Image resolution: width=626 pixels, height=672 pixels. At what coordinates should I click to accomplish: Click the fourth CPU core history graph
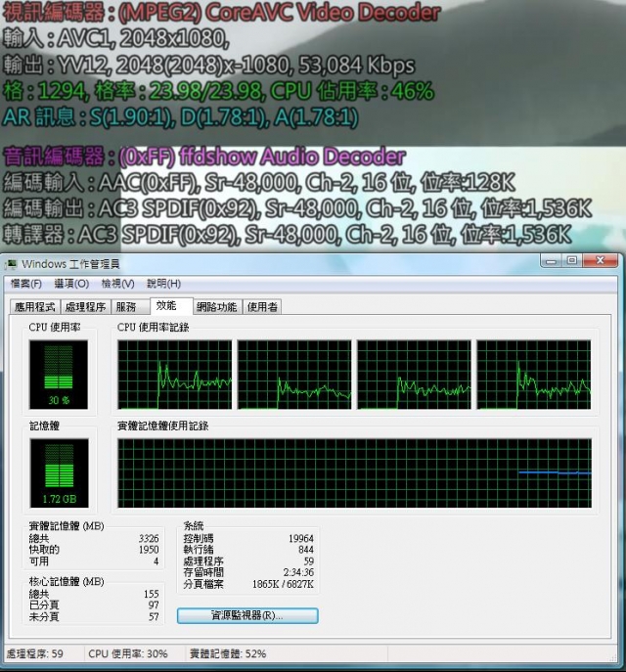tap(534, 375)
